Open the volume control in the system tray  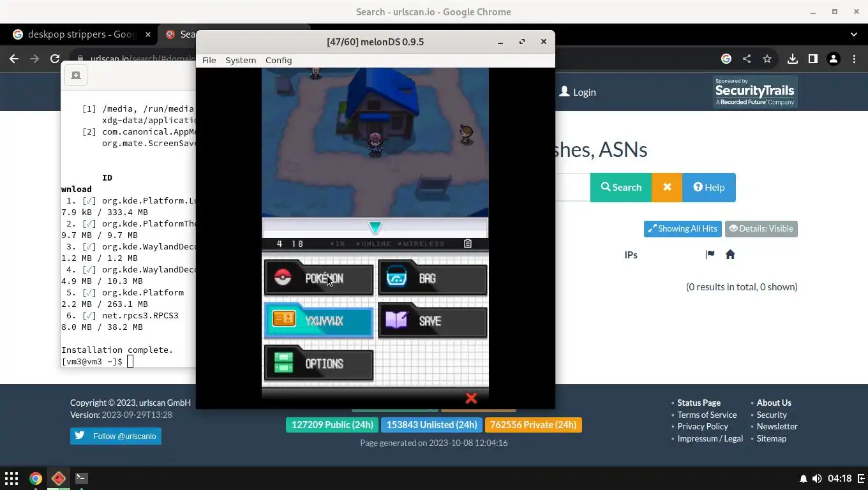click(x=817, y=479)
